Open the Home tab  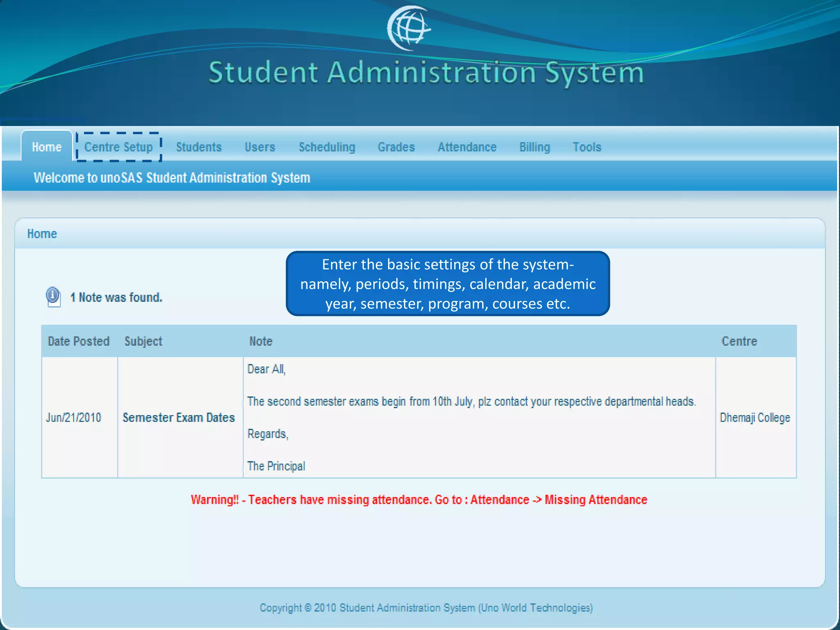coord(47,147)
